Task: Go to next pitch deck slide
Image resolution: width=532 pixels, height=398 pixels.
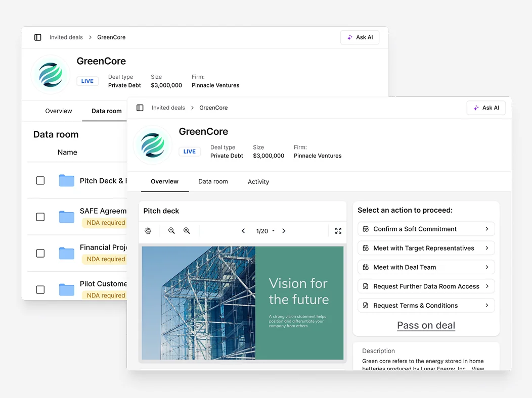Action: (284, 231)
